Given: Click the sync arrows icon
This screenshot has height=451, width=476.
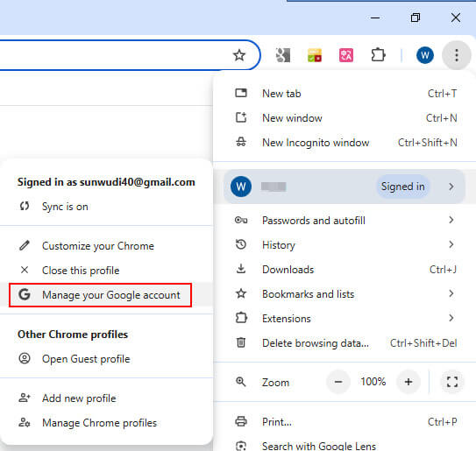Looking at the screenshot, I should pyautogui.click(x=25, y=207).
